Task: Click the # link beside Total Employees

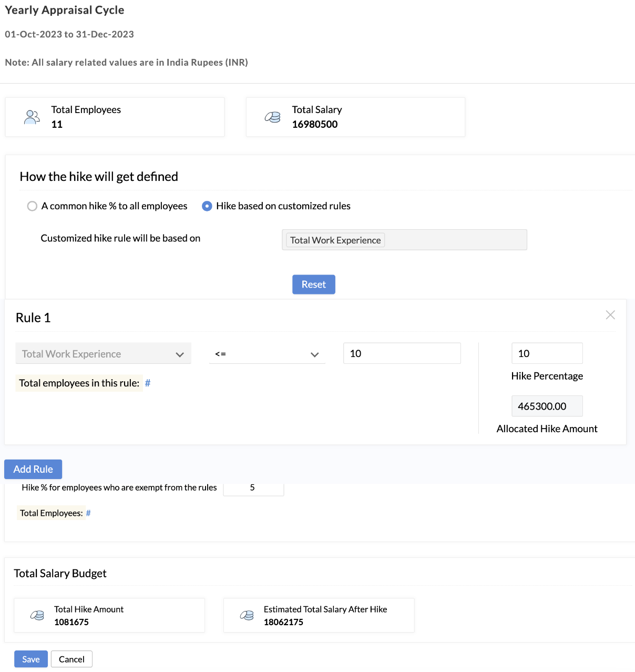Action: [88, 513]
